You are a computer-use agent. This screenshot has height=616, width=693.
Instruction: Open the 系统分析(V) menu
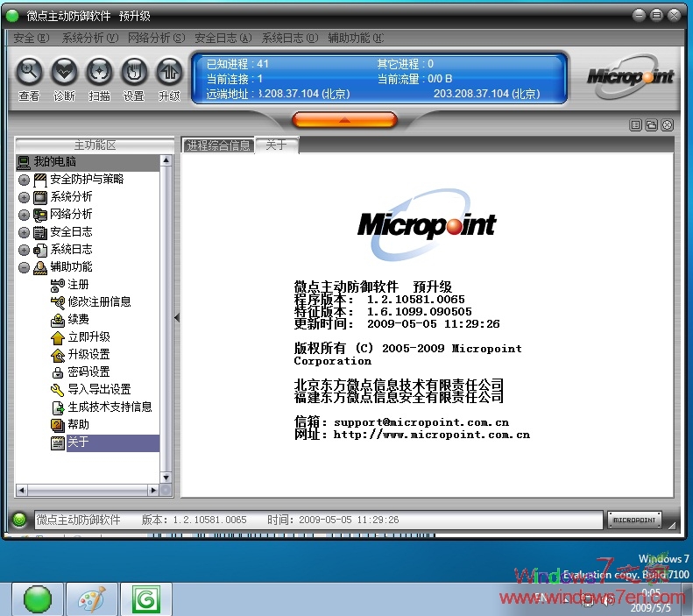click(90, 38)
